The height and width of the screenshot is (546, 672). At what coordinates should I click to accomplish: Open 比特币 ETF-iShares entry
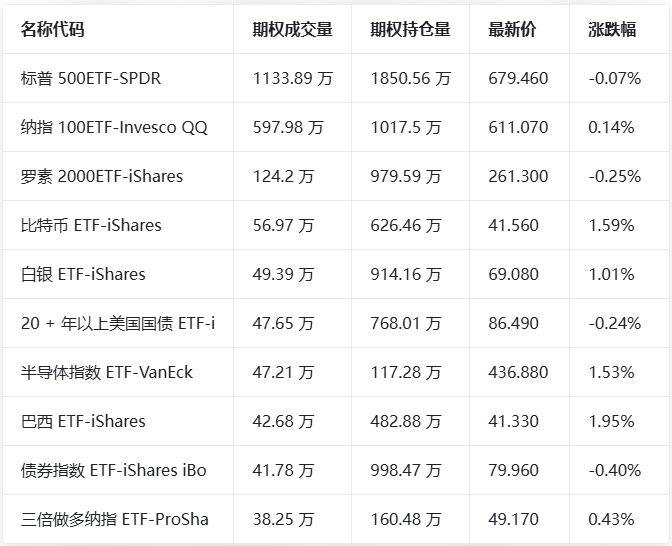point(91,225)
